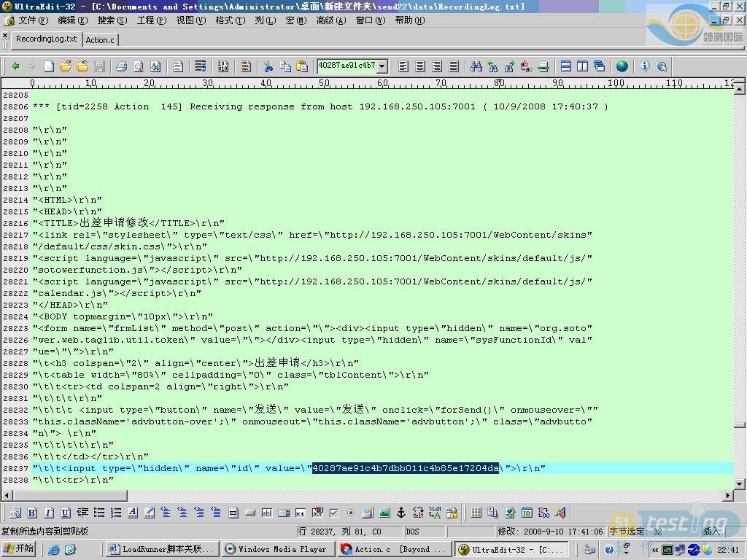
Task: Switch to the Action.c tab
Action: pos(100,40)
